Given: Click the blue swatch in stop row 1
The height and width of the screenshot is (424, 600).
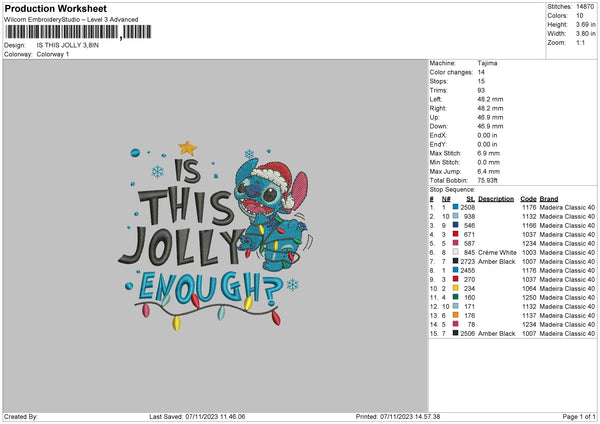Looking at the screenshot, I should [455, 207].
